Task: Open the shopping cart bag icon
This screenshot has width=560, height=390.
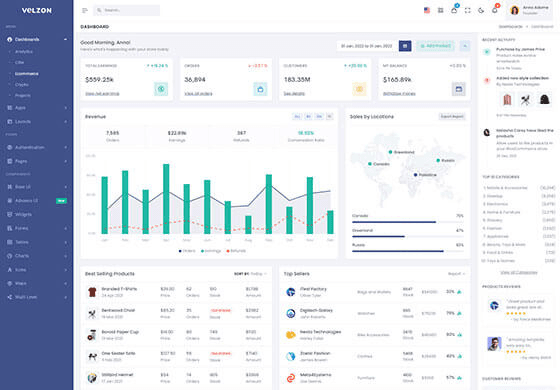Action: [454, 10]
